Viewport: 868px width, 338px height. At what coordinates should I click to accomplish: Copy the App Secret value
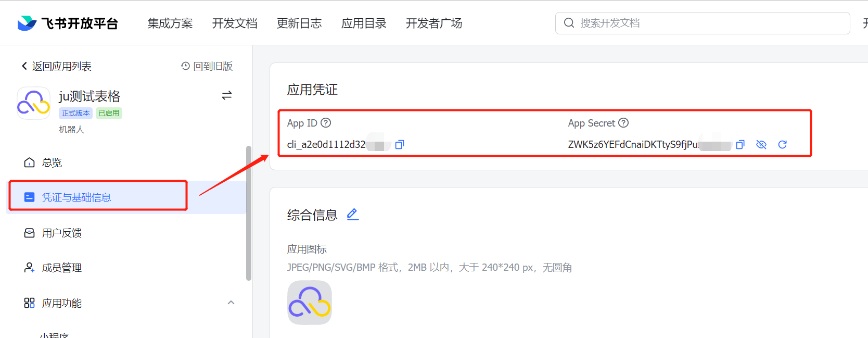coord(741,144)
